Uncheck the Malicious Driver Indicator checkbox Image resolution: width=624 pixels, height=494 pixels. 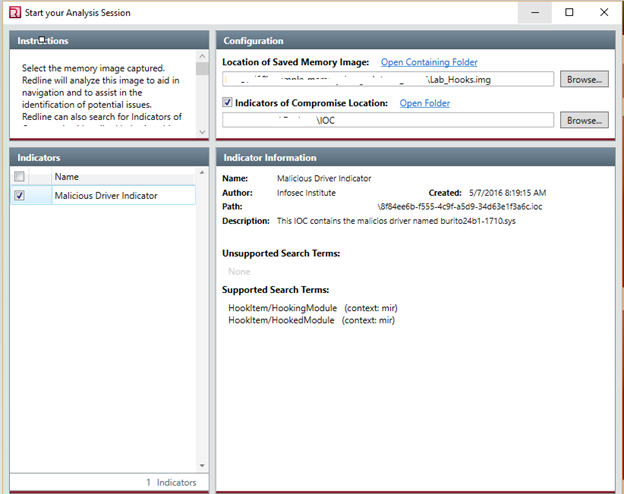click(20, 196)
